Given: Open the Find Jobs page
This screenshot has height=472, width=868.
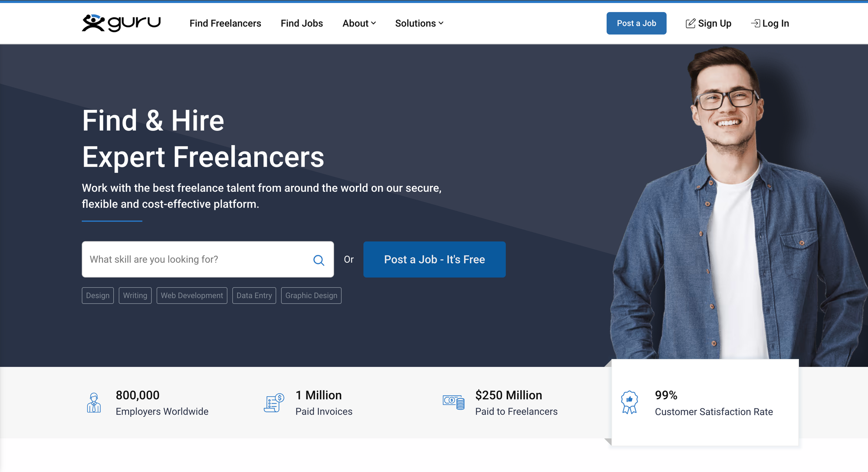Looking at the screenshot, I should 302,23.
